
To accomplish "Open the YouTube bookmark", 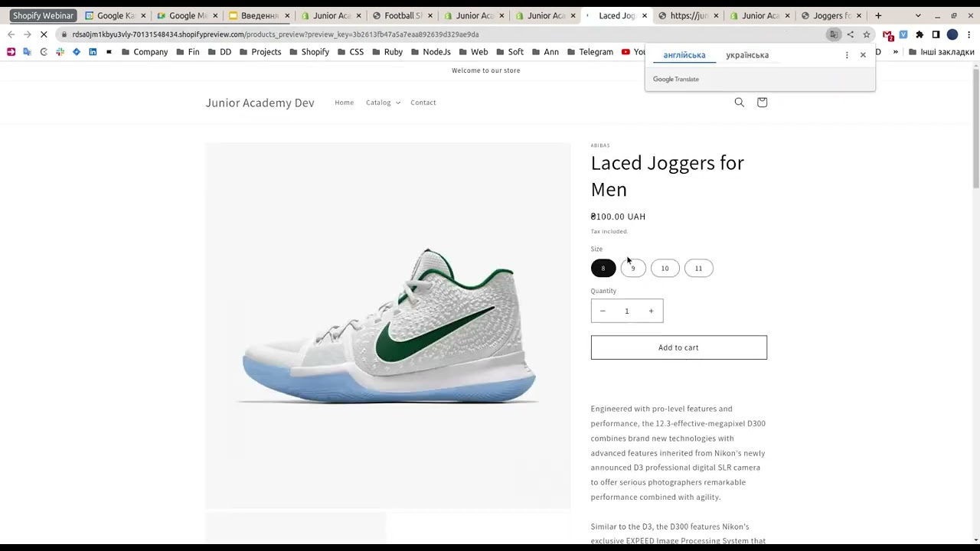I will coord(632,52).
